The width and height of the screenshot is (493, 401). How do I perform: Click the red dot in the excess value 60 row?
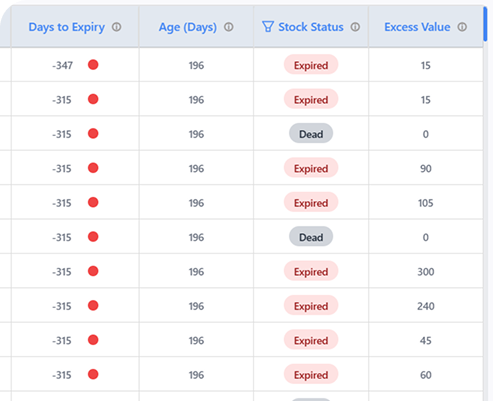click(93, 374)
